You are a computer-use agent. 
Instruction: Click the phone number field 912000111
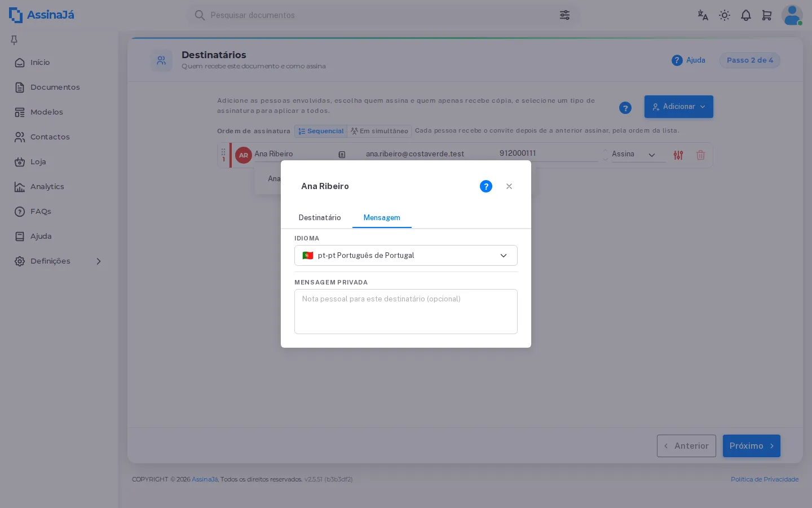click(x=548, y=154)
